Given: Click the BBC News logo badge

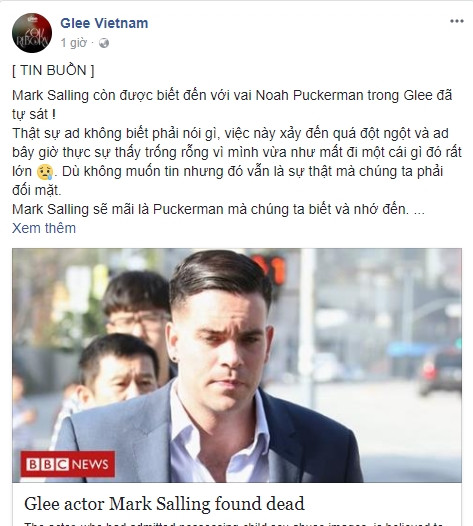Looking at the screenshot, I should (x=67, y=464).
